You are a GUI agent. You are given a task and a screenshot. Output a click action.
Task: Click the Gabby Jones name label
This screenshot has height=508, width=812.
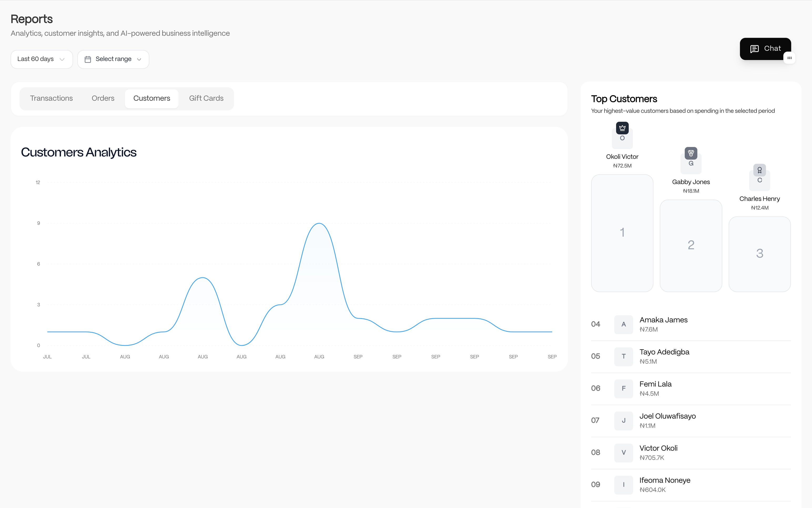pos(691,182)
